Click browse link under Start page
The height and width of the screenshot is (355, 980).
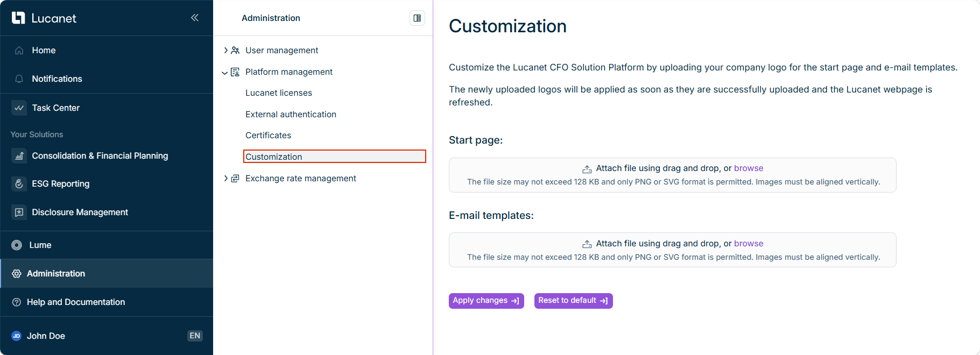tap(749, 168)
